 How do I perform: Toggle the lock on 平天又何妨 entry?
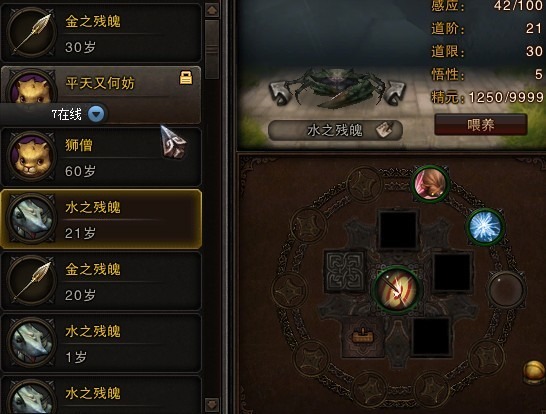(186, 78)
